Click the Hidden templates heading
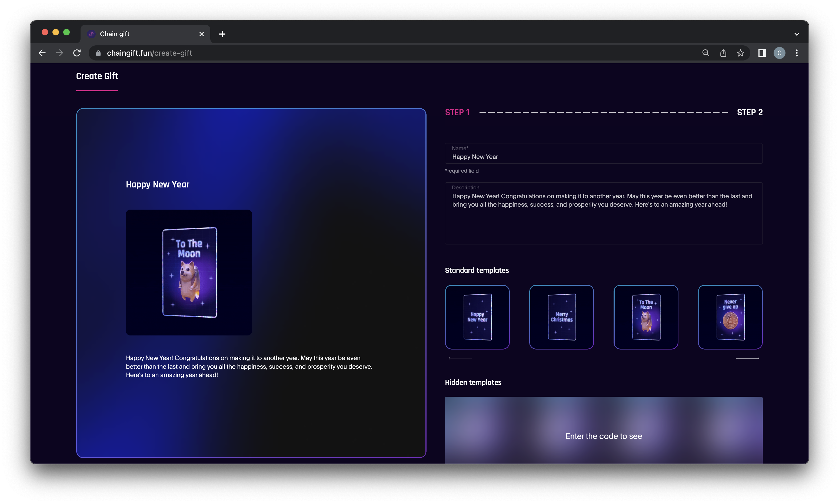Screen dimensions: 839x504 click(x=473, y=382)
